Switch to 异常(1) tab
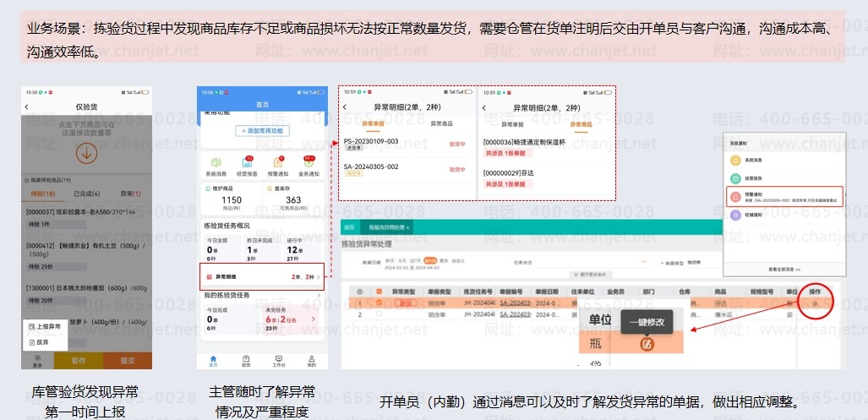The height and width of the screenshot is (420, 868). point(130,194)
